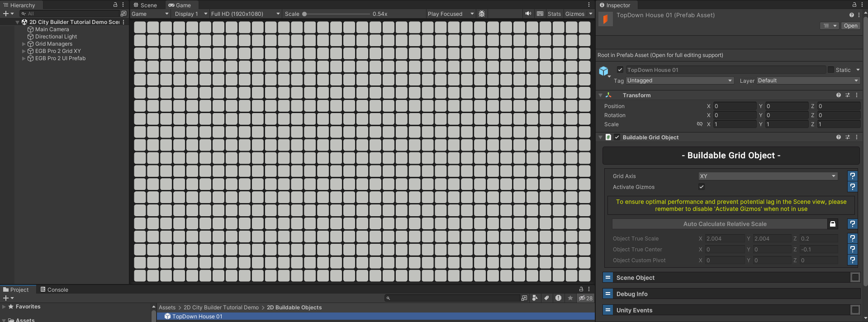Open Transform component preset settings icon
Image resolution: width=868 pixels, height=322 pixels.
click(x=848, y=95)
